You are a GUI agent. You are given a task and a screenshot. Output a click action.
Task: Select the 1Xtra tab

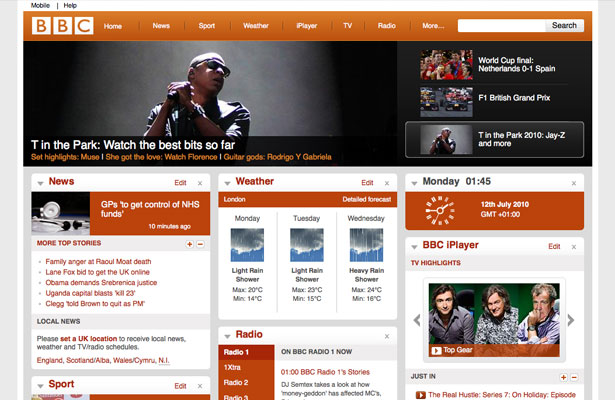tap(246, 367)
